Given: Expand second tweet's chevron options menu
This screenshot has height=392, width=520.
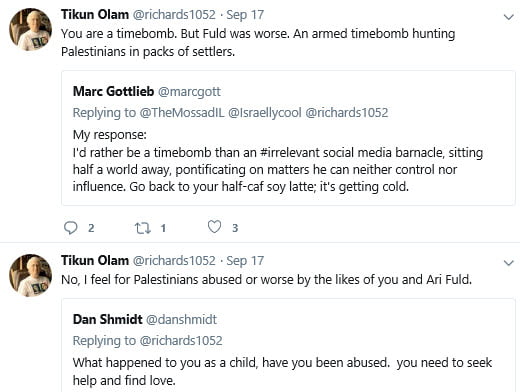Looking at the screenshot, I should pos(509,263).
